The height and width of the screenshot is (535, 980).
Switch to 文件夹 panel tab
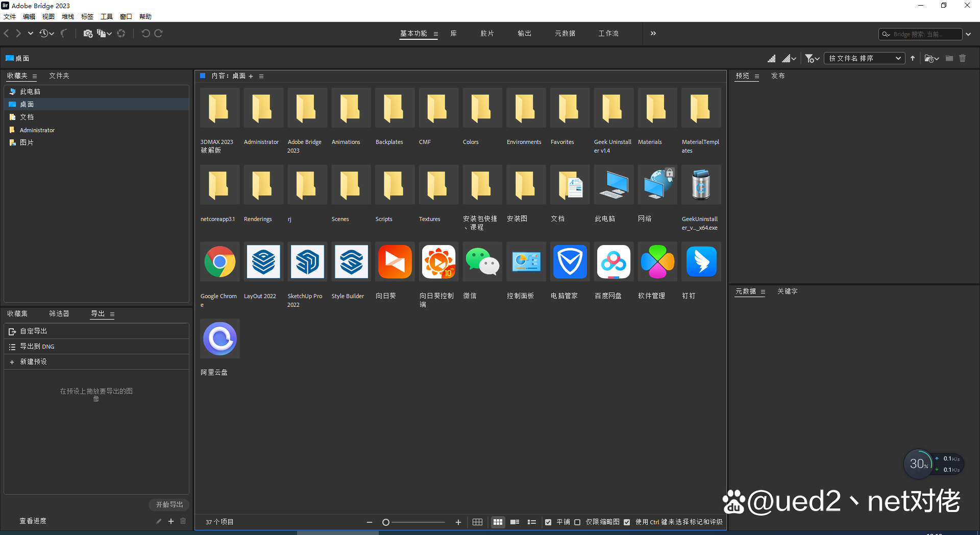tap(59, 76)
